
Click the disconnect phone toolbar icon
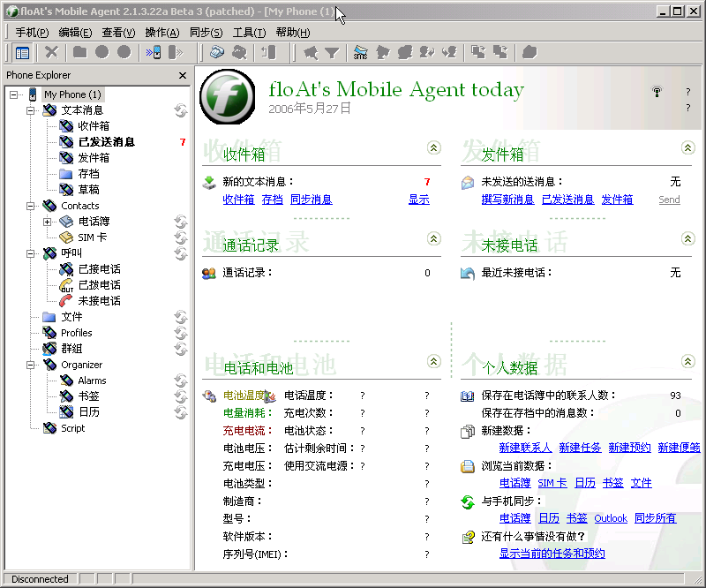coord(176,53)
